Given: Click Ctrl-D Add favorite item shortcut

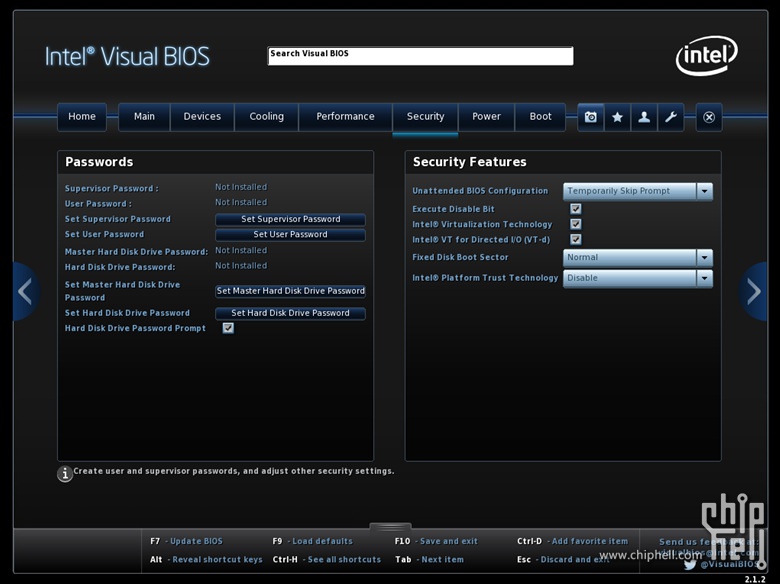Looking at the screenshot, I should 573,541.
